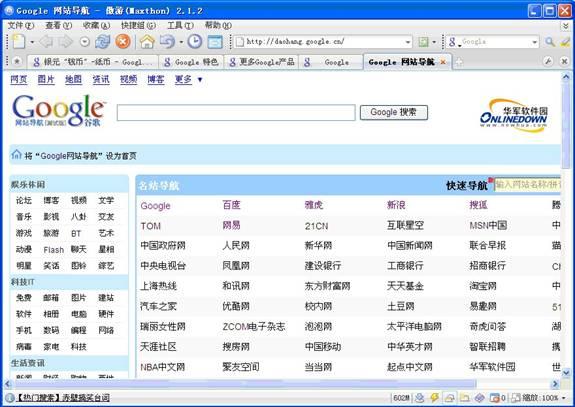
Task: Click the horizontal scrollbar right arrow
Action: pos(555,384)
